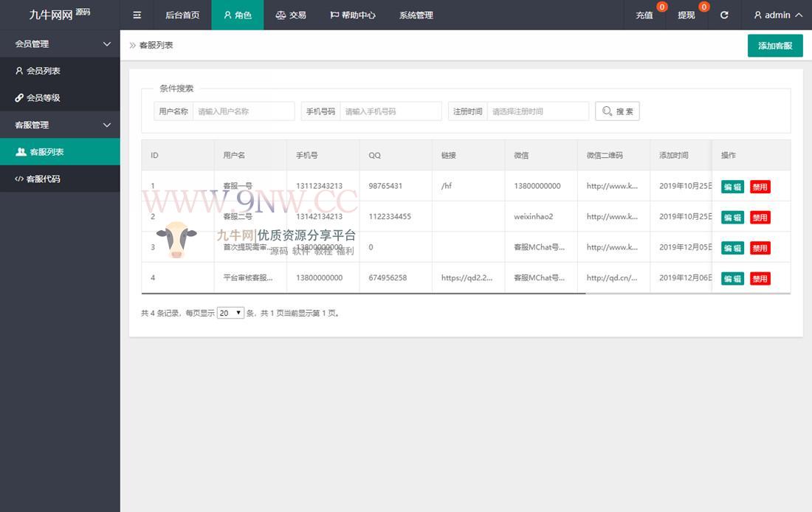Go to 客服列表 in sidebar
Image resolution: width=812 pixels, height=512 pixels.
pos(60,152)
